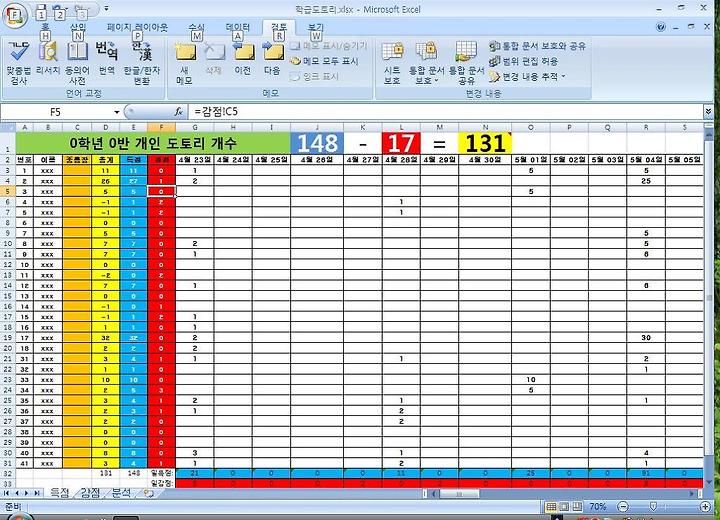Go to 이전 previous comment

(x=243, y=58)
